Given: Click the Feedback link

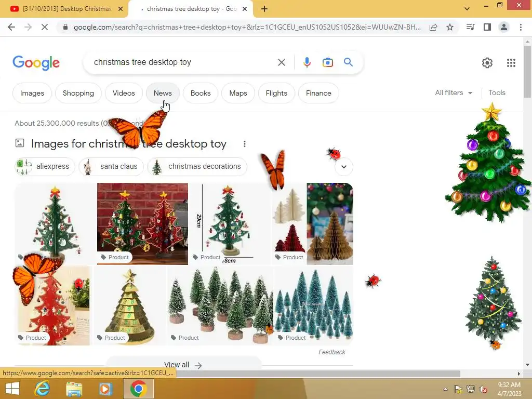Looking at the screenshot, I should click(332, 352).
